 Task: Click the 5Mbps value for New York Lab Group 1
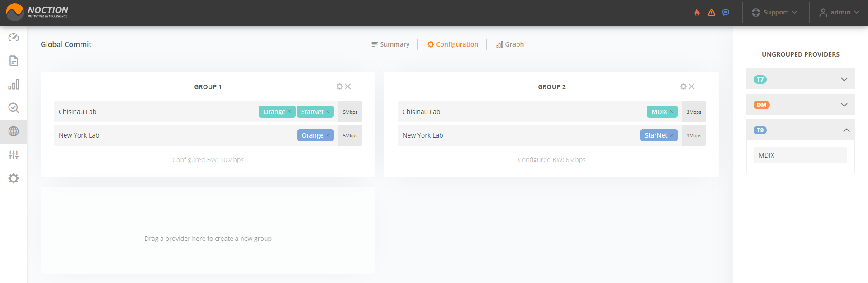[x=350, y=135]
